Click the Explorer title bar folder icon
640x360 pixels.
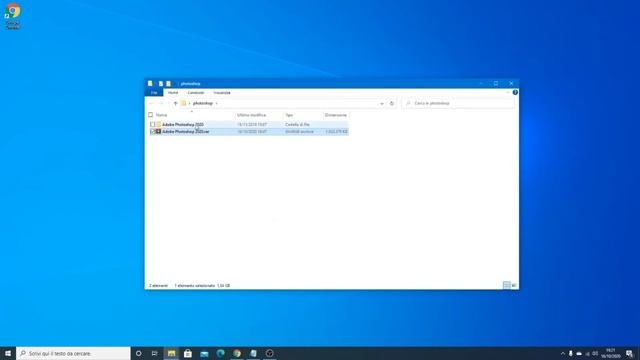click(x=150, y=84)
